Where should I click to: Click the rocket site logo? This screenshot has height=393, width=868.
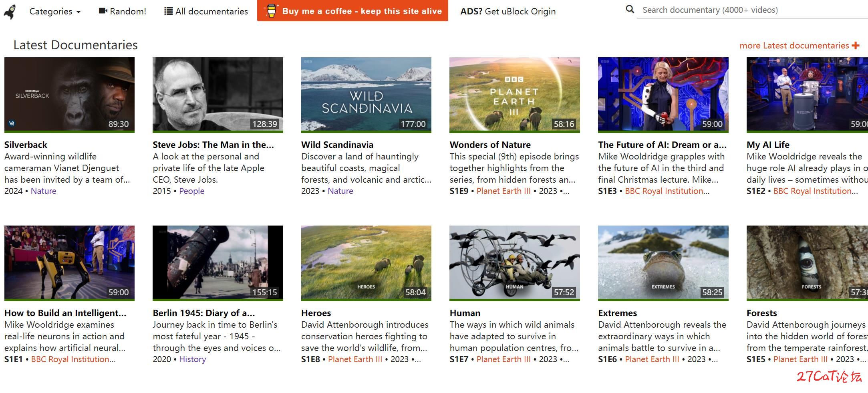tap(10, 12)
